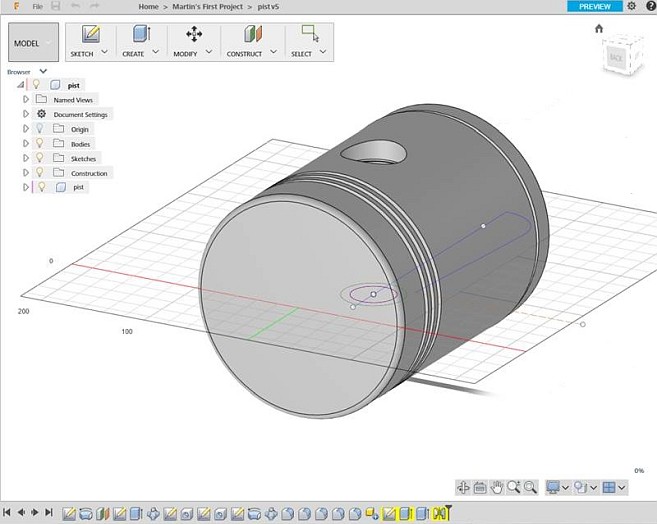Open settings via top-right gear icon
657x524 pixels.
point(631,6)
